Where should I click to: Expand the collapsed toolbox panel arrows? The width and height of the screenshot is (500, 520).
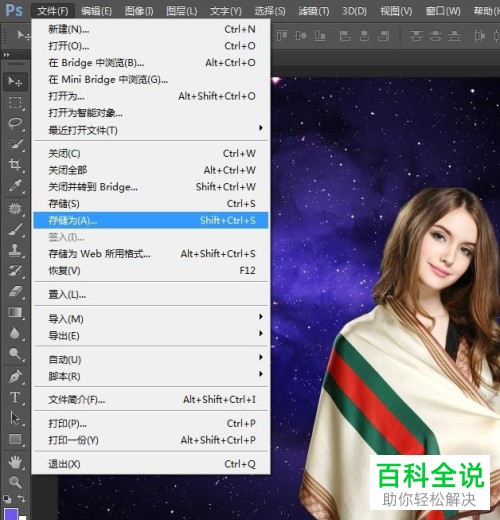pos(6,55)
